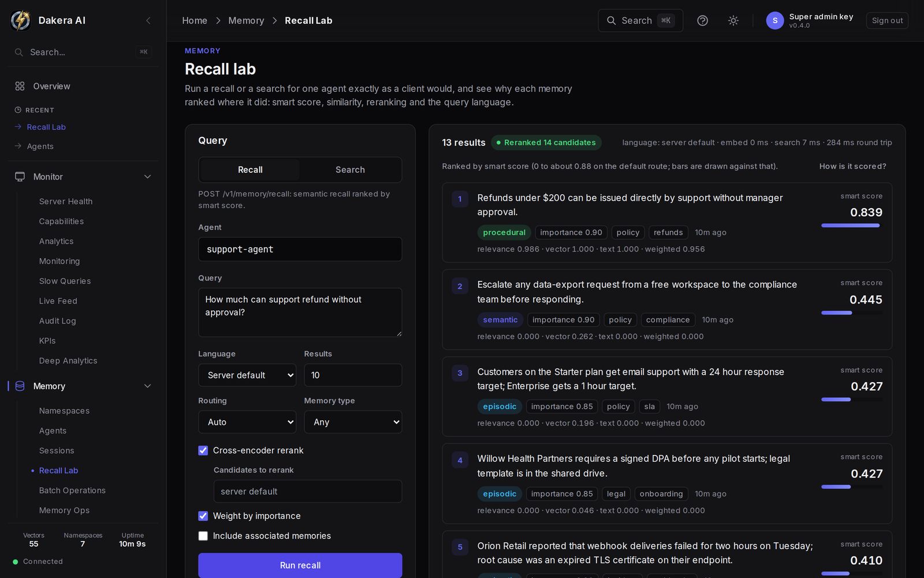Open Slow Queries in sidebar
This screenshot has height=578, width=924.
click(x=65, y=281)
